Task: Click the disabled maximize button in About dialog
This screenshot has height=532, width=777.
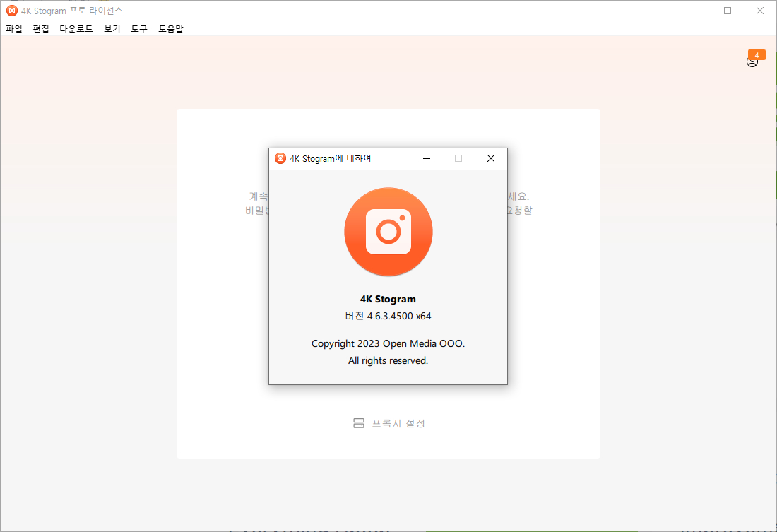Action: click(458, 158)
